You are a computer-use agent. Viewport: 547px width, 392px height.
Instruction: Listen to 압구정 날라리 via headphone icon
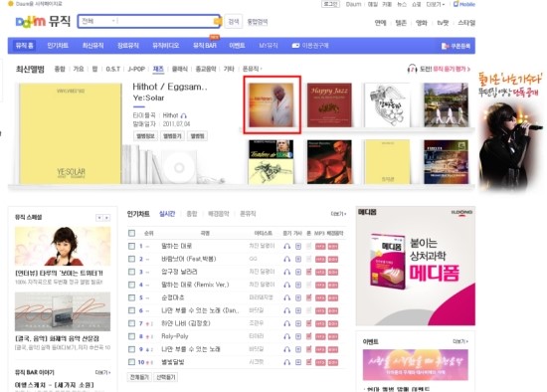coord(286,272)
